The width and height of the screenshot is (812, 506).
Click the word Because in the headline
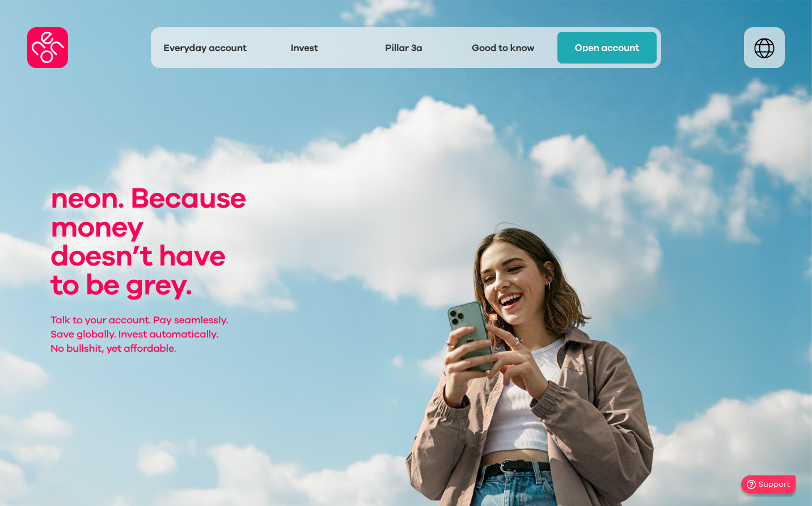189,199
